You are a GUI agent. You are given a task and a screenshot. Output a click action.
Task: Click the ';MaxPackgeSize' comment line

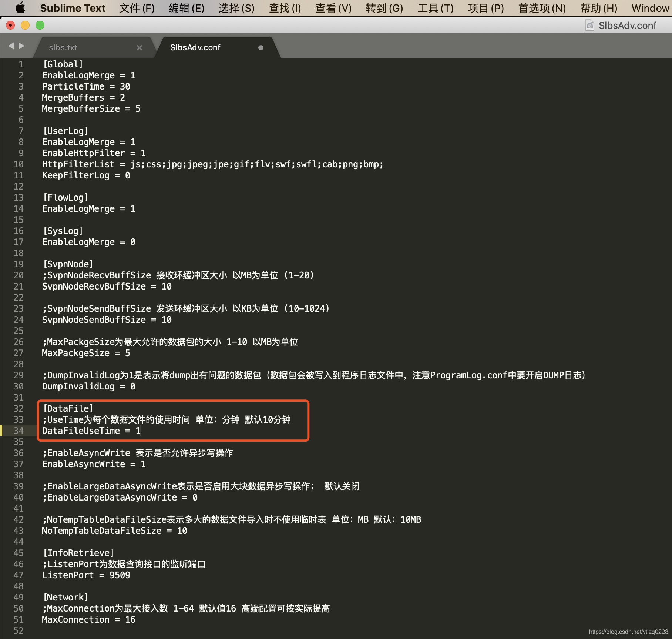tap(170, 342)
